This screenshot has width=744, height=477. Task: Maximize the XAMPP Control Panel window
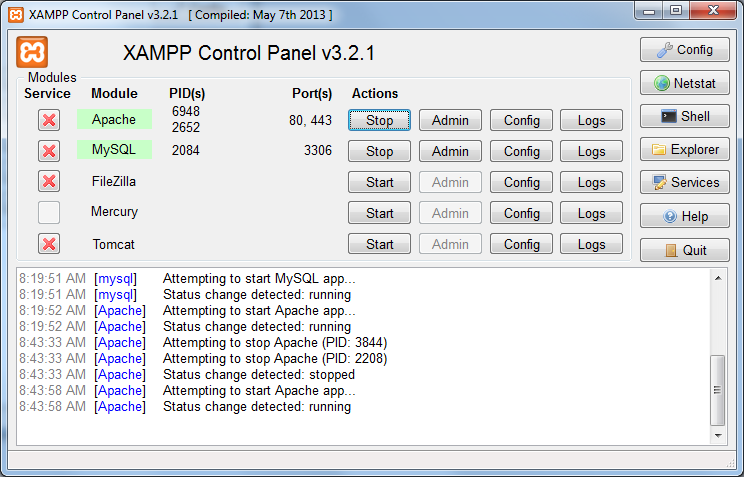(x=676, y=10)
